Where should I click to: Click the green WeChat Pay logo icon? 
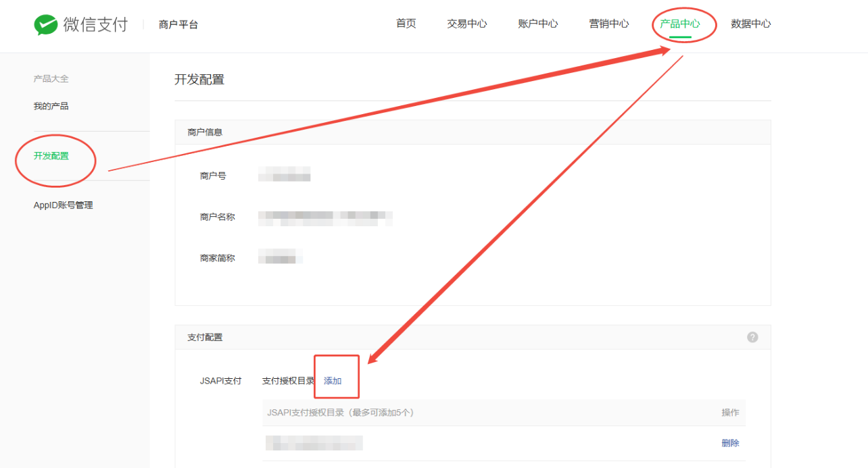pos(46,25)
